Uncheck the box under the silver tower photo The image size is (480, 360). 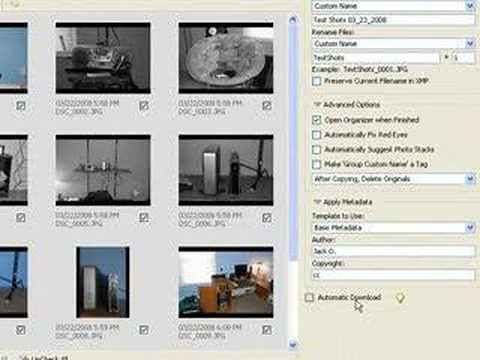(267, 218)
